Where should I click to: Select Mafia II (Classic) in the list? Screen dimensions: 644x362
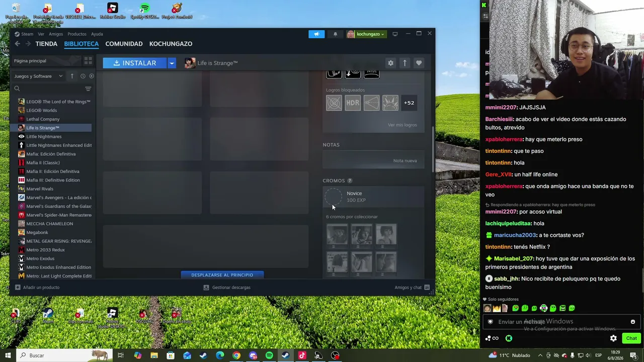coord(51,162)
